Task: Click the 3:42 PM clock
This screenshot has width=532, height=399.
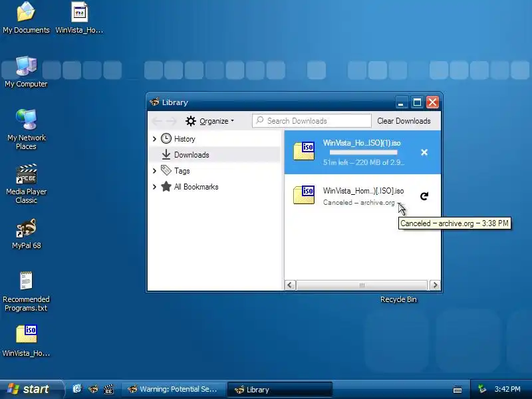Action: click(507, 389)
